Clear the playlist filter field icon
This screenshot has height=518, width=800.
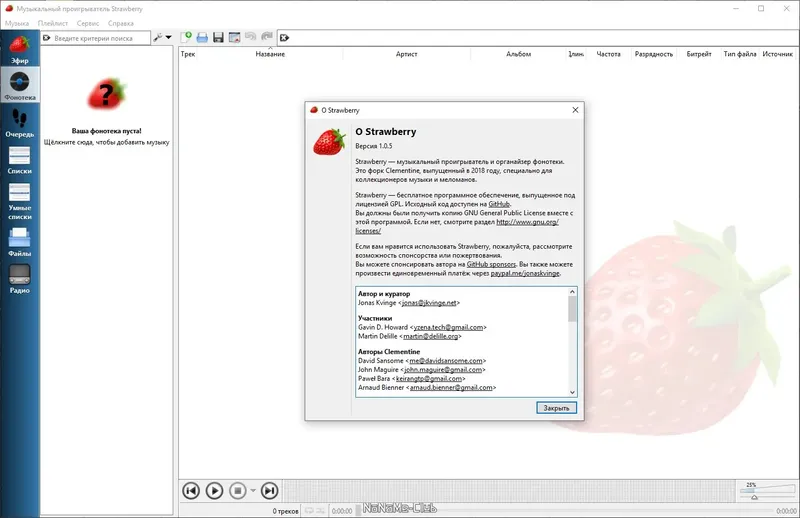(284, 38)
